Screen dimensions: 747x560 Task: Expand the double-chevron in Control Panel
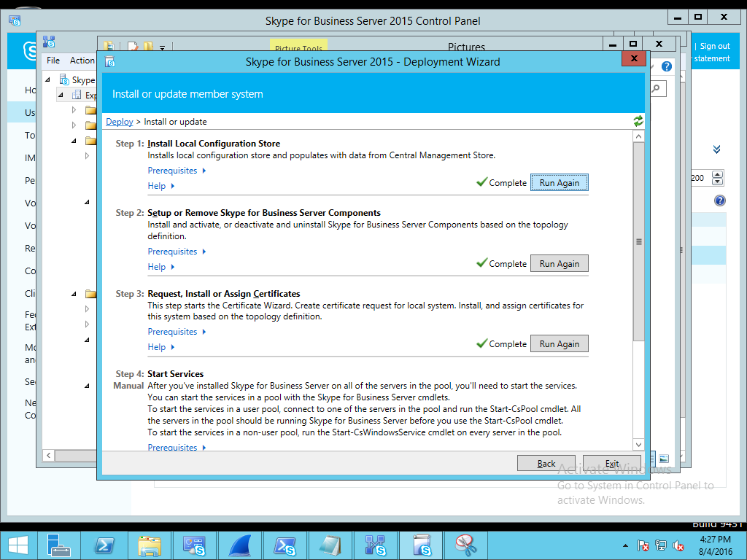pos(716,149)
